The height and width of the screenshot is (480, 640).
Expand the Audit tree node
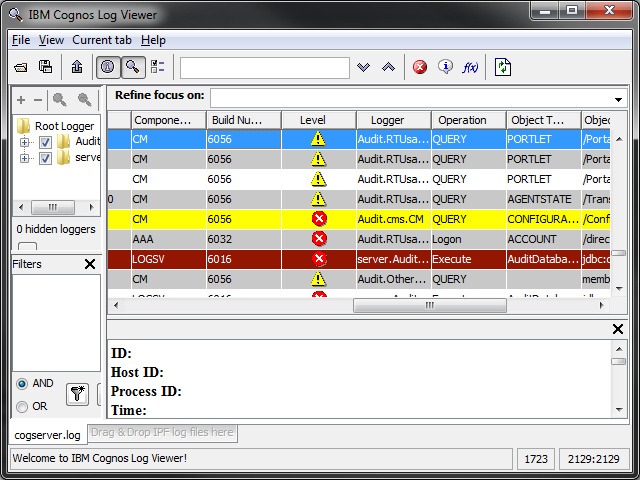pos(24,142)
